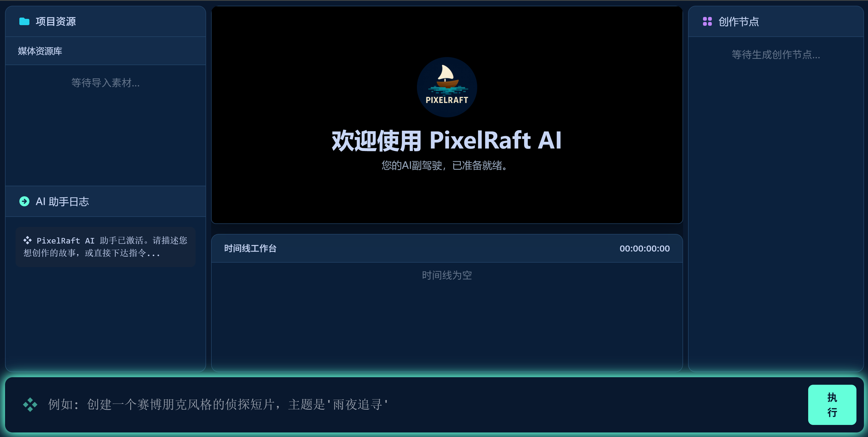This screenshot has width=868, height=437.
Task: Click the 欢迎使用 PixelRaft AI heading
Action: 447,140
